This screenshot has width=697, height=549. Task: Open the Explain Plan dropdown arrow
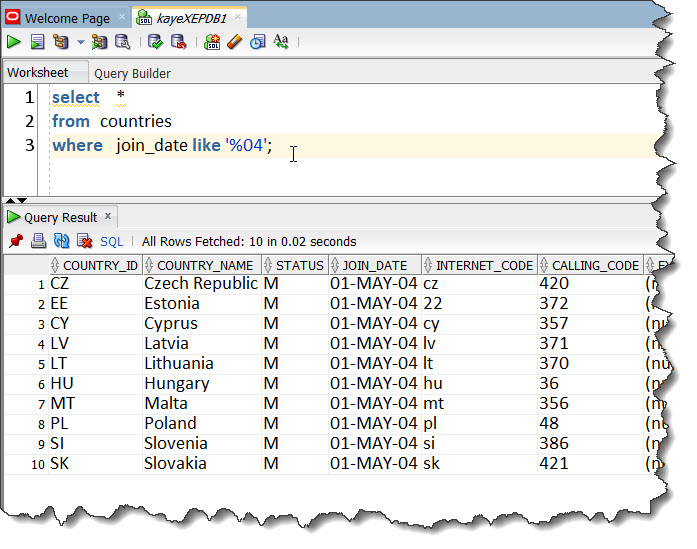point(80,42)
